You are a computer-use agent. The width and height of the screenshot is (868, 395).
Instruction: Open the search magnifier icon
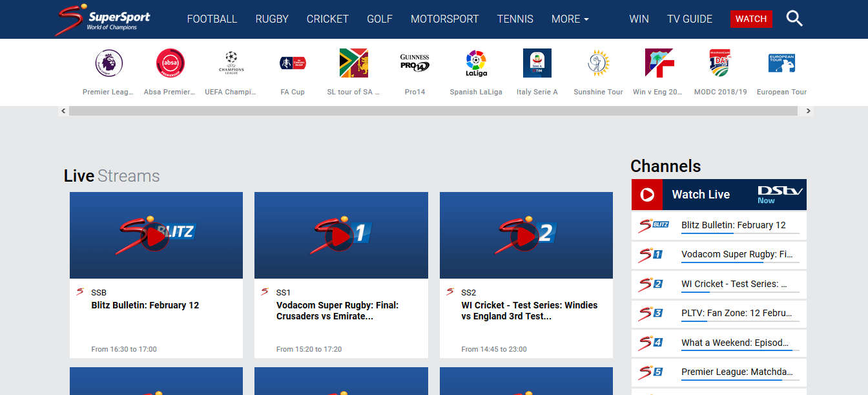click(794, 19)
